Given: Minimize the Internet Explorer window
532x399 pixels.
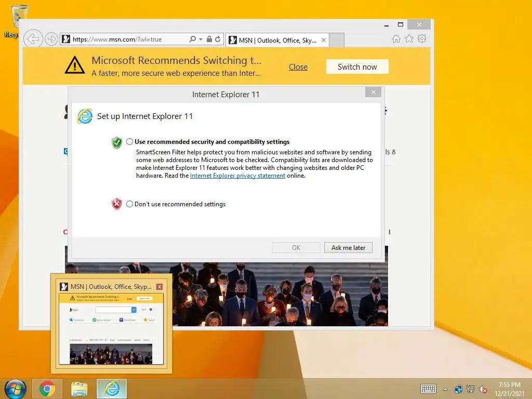Looking at the screenshot, I should tap(387, 25).
